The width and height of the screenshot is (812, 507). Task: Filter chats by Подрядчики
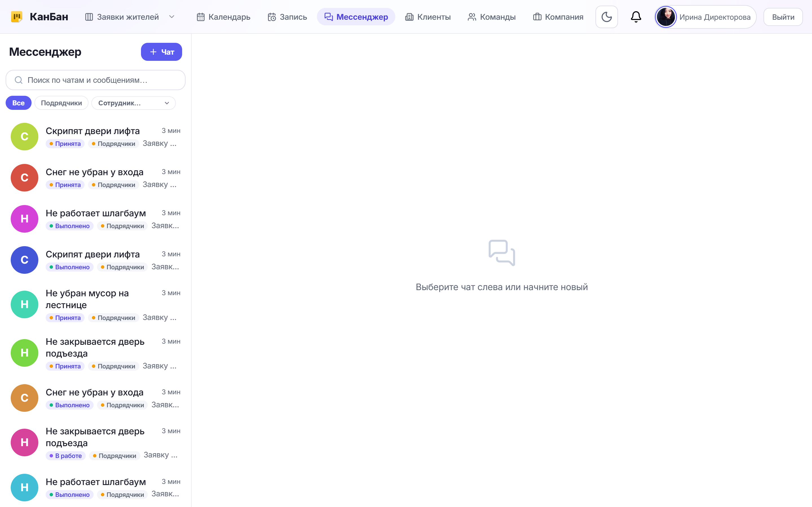pyautogui.click(x=61, y=103)
